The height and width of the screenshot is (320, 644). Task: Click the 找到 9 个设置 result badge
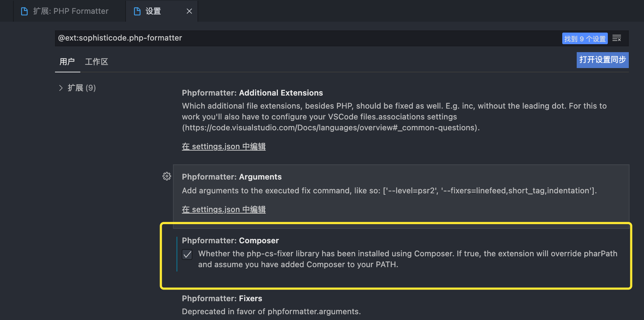[585, 38]
